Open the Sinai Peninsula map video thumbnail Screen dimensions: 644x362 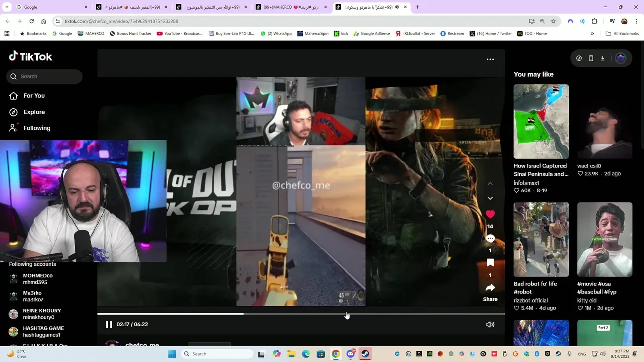(x=541, y=122)
